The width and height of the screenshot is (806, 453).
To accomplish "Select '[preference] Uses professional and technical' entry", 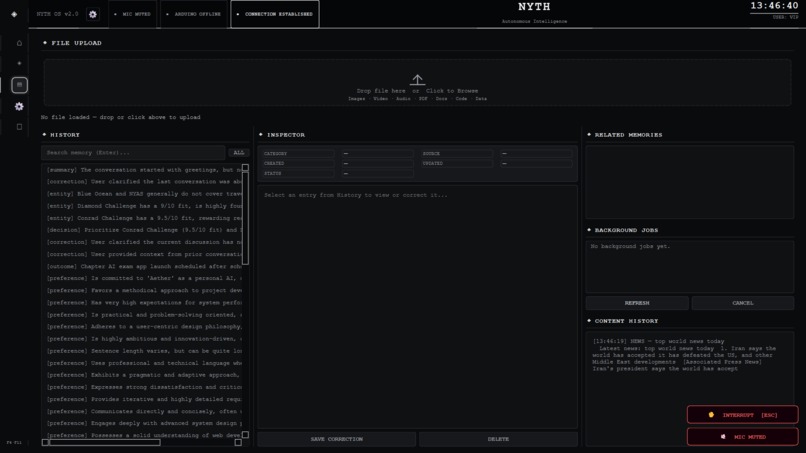I will 142,364.
